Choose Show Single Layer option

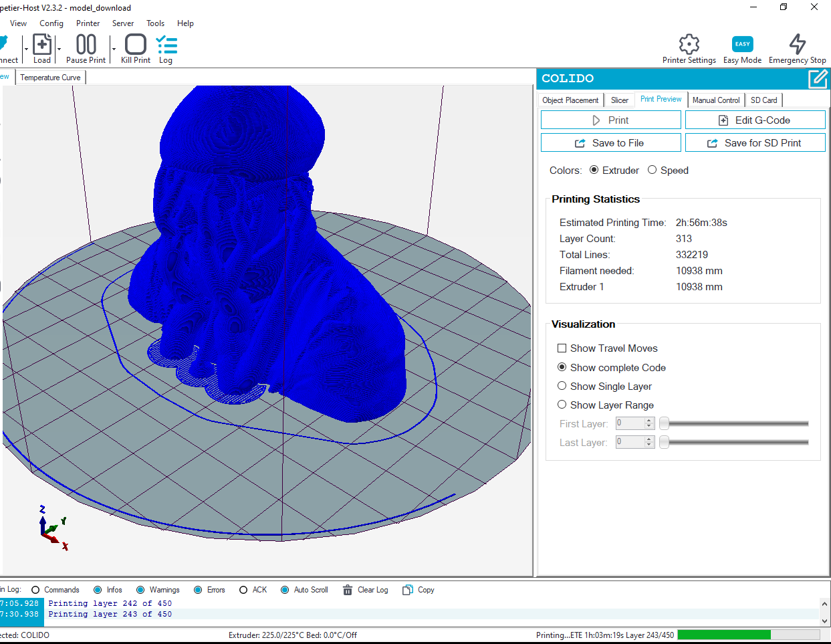point(562,386)
